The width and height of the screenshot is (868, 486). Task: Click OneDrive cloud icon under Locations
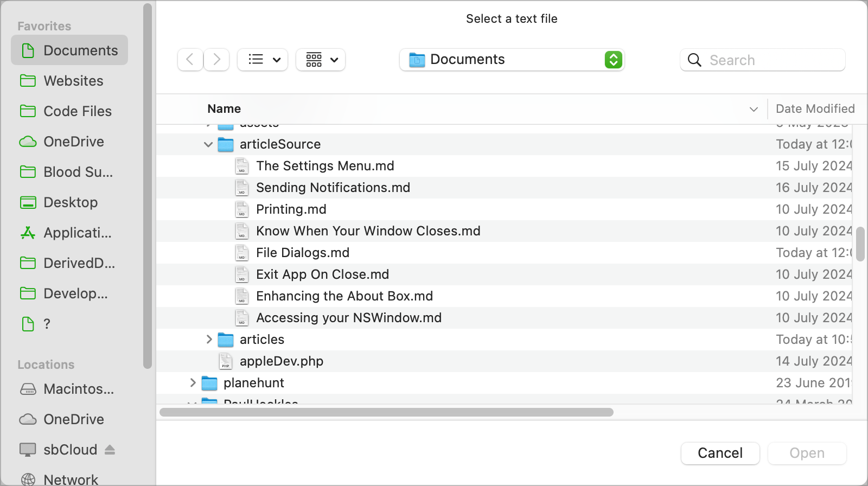click(28, 419)
